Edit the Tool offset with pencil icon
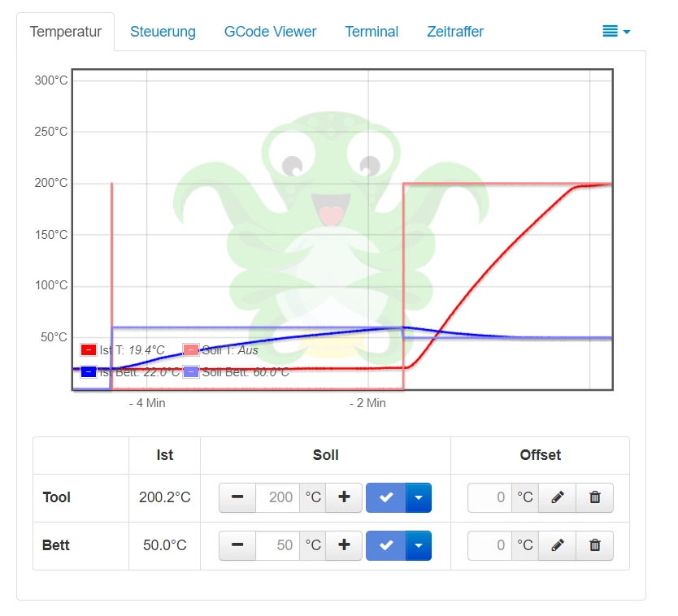The width and height of the screenshot is (678, 616). pyautogui.click(x=558, y=497)
